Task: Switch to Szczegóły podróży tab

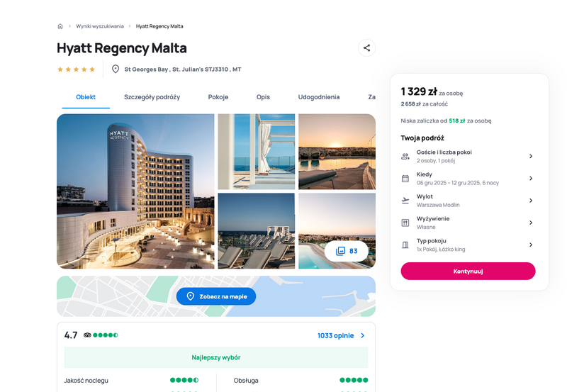Action: pyautogui.click(x=152, y=97)
